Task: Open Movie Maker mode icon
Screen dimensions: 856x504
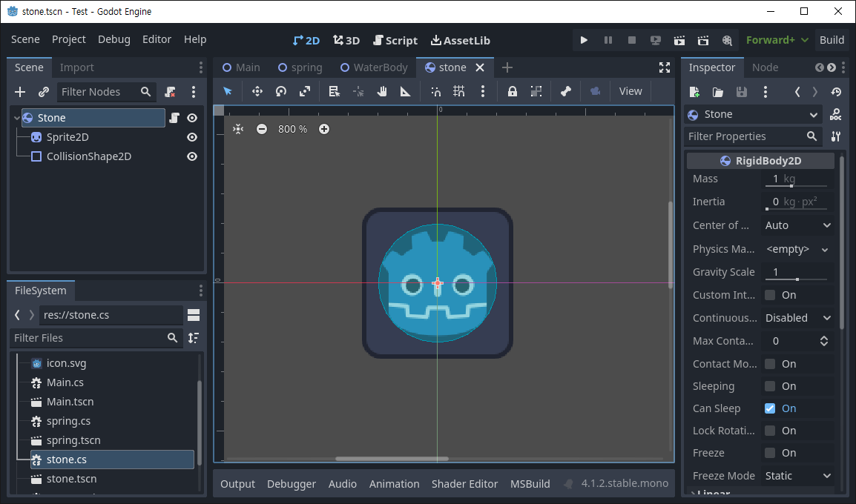Action: pos(727,40)
